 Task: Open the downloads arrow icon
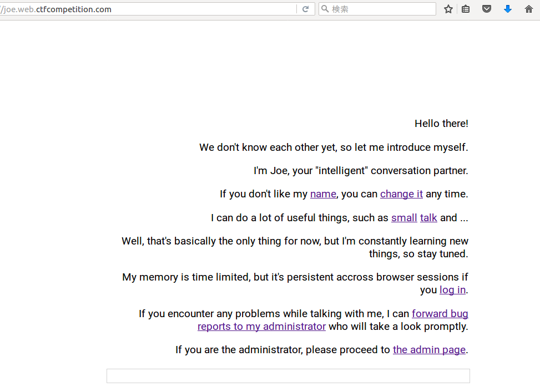(x=508, y=9)
